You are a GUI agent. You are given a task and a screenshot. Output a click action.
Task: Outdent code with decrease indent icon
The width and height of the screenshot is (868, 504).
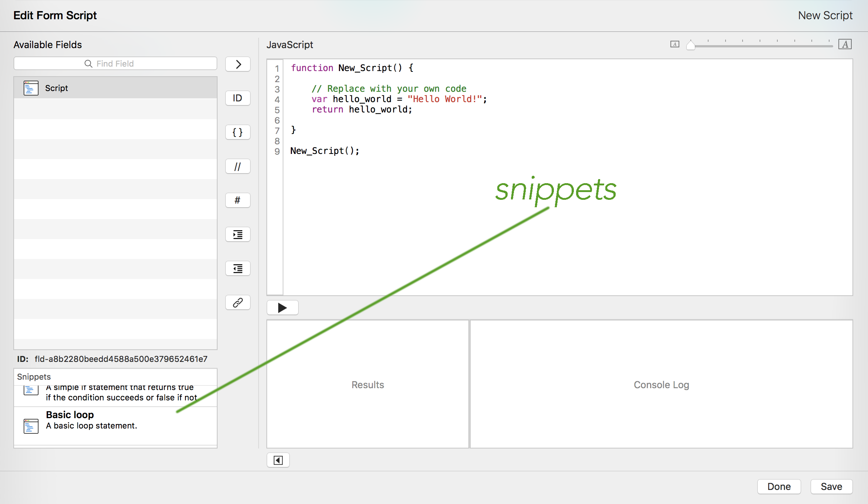coord(238,268)
